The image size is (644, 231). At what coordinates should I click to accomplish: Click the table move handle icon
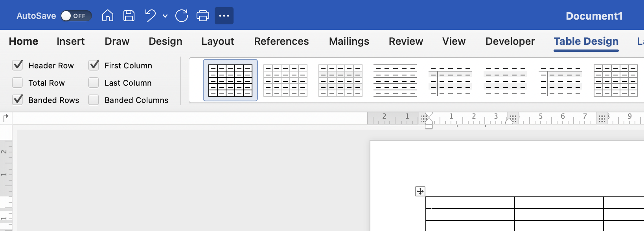point(420,191)
